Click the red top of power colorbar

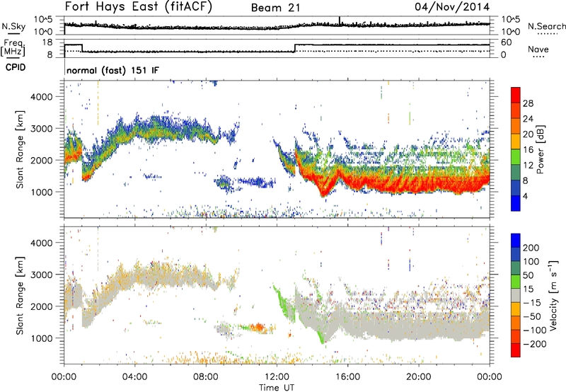pos(516,95)
